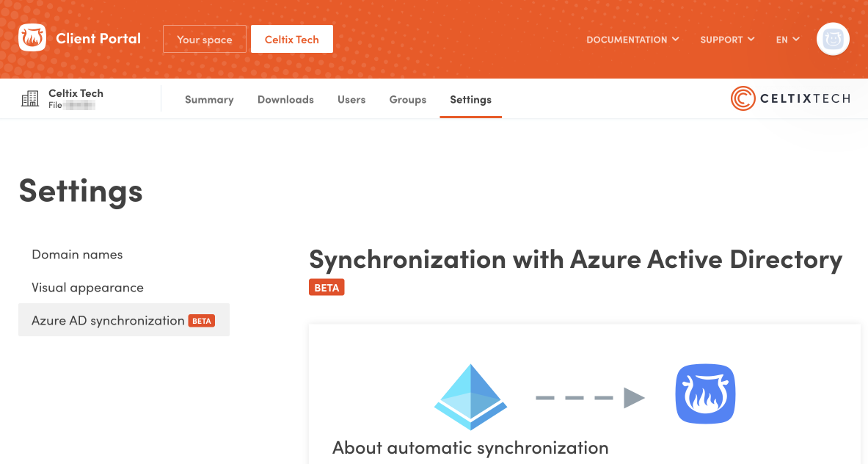The image size is (868, 464).
Task: Switch to the Summary tab
Action: click(209, 100)
